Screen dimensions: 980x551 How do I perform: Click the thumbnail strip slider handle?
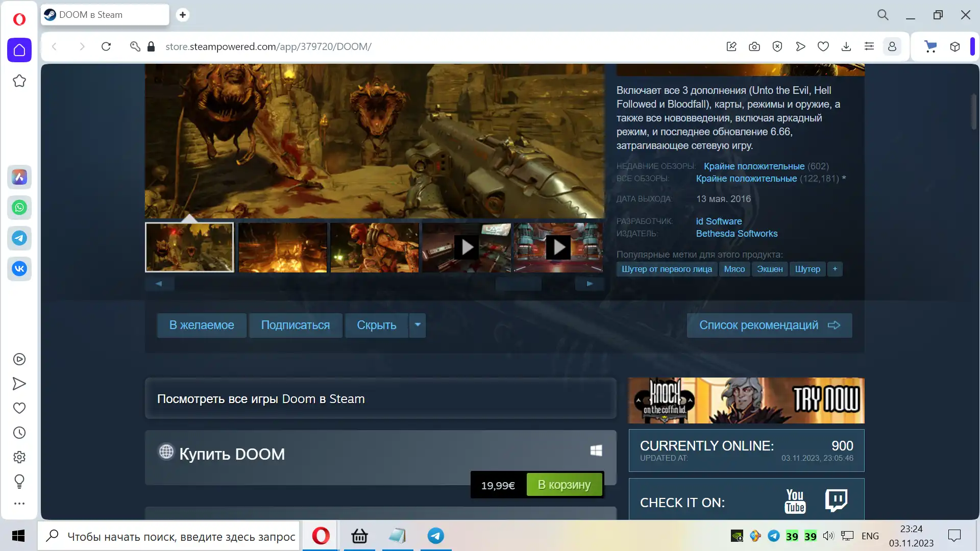click(518, 284)
